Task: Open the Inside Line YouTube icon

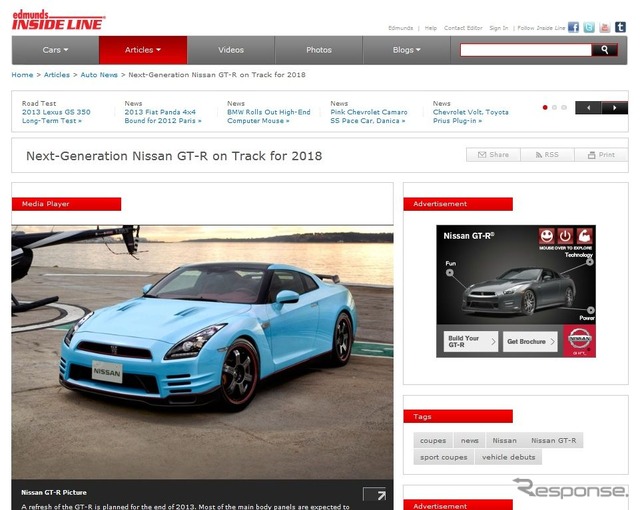Action: click(x=605, y=27)
